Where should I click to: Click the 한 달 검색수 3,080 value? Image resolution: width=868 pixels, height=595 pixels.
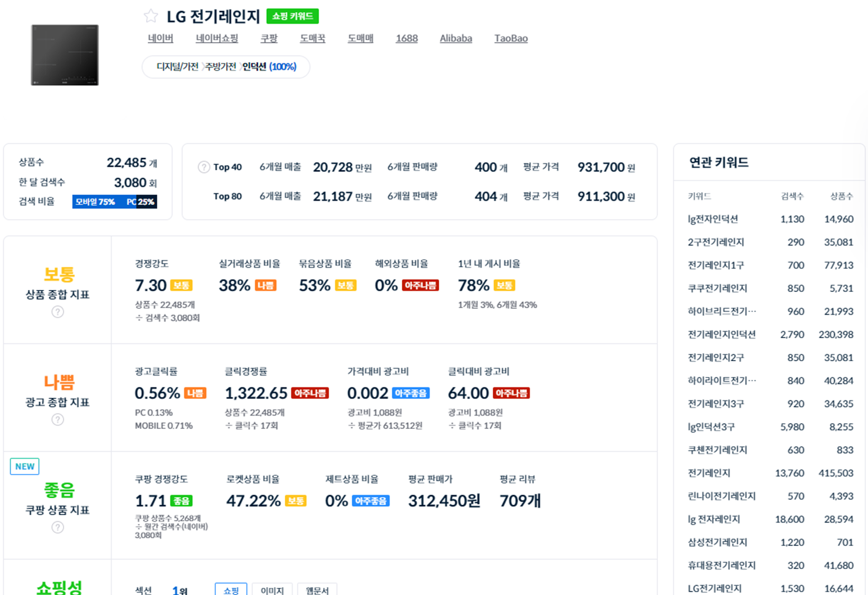[x=130, y=182]
